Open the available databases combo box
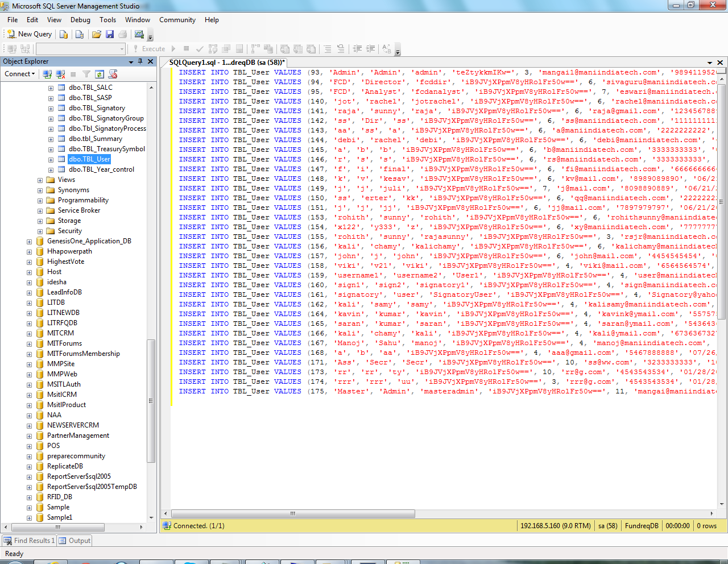This screenshot has width=728, height=564. point(80,49)
